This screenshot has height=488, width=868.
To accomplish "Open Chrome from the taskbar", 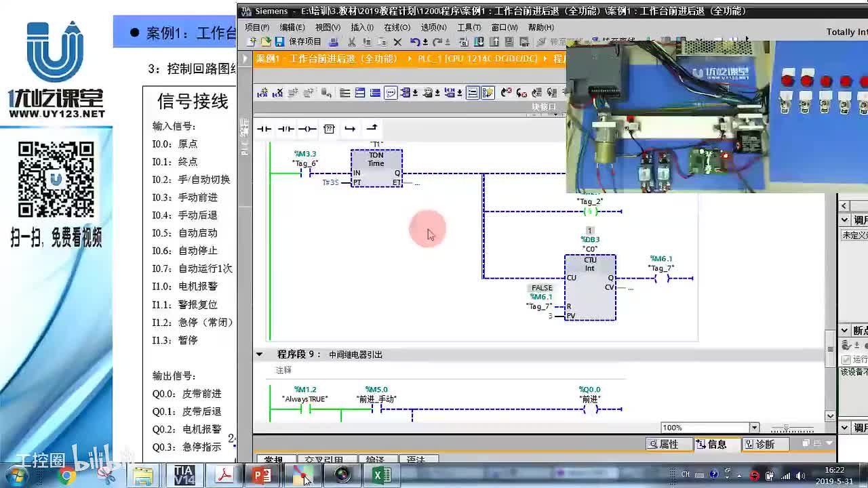I will tap(66, 476).
